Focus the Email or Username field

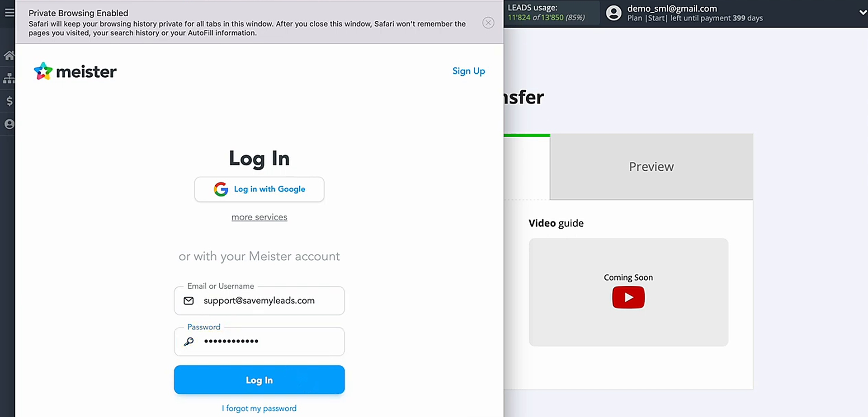point(259,301)
